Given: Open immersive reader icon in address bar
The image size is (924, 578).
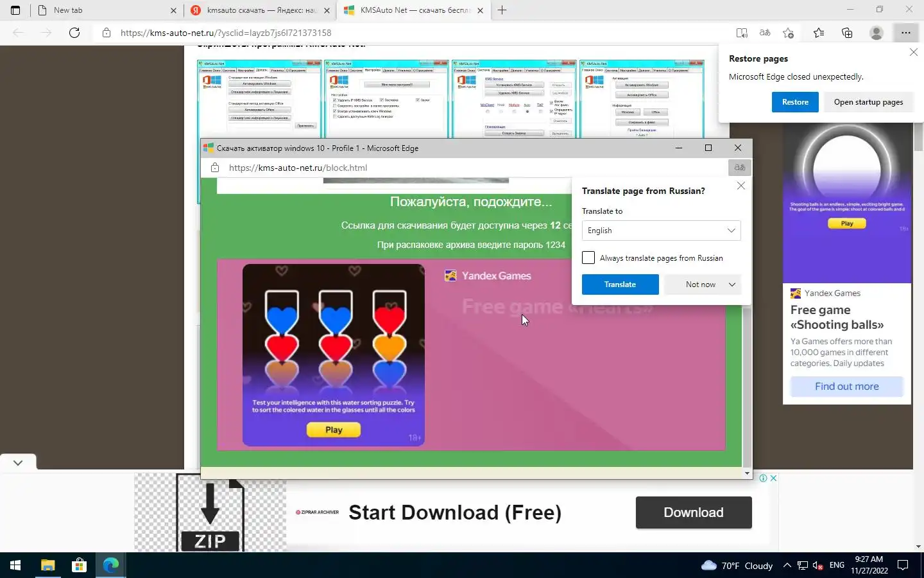Looking at the screenshot, I should [742, 33].
